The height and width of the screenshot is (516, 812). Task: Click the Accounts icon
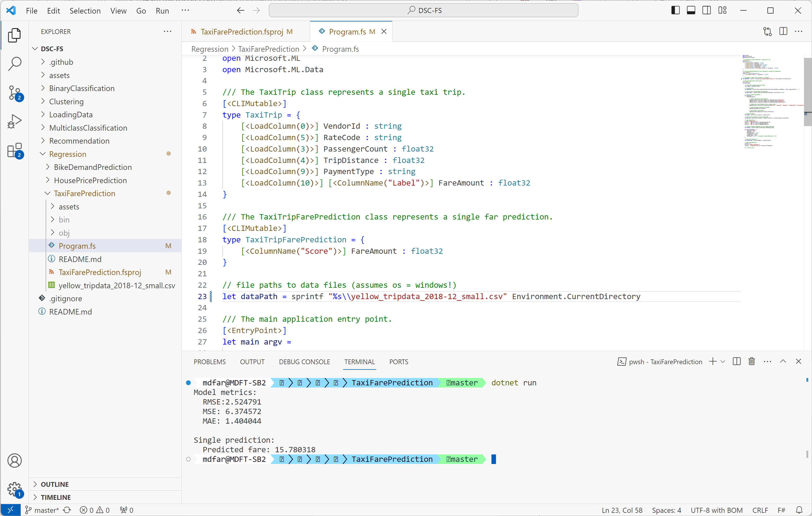(15, 461)
